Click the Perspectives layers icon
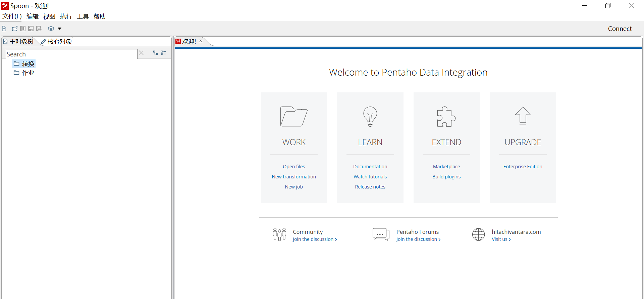Screen dimensions: 644x299 51,29
